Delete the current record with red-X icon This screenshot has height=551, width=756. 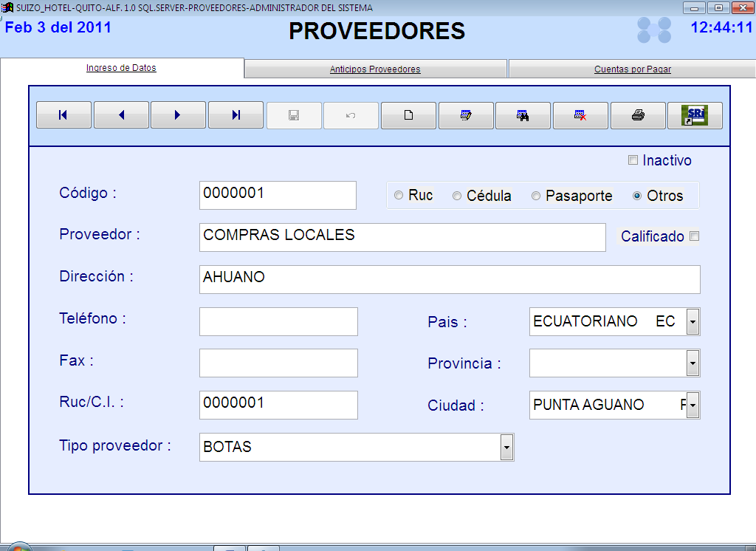point(580,115)
